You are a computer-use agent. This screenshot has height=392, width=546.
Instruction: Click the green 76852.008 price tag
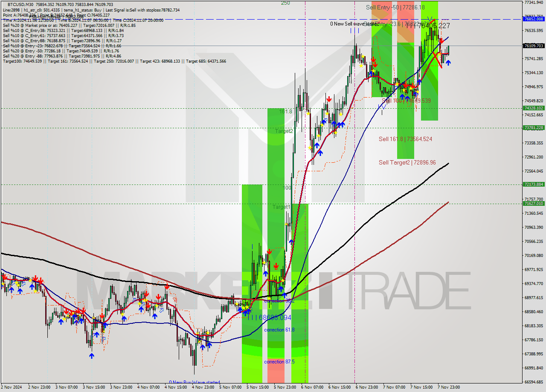tap(534, 19)
